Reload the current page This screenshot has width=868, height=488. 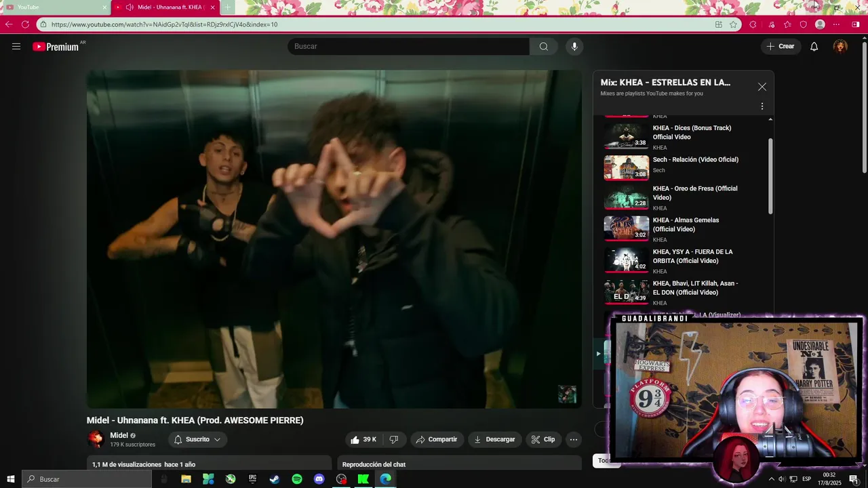(x=25, y=24)
